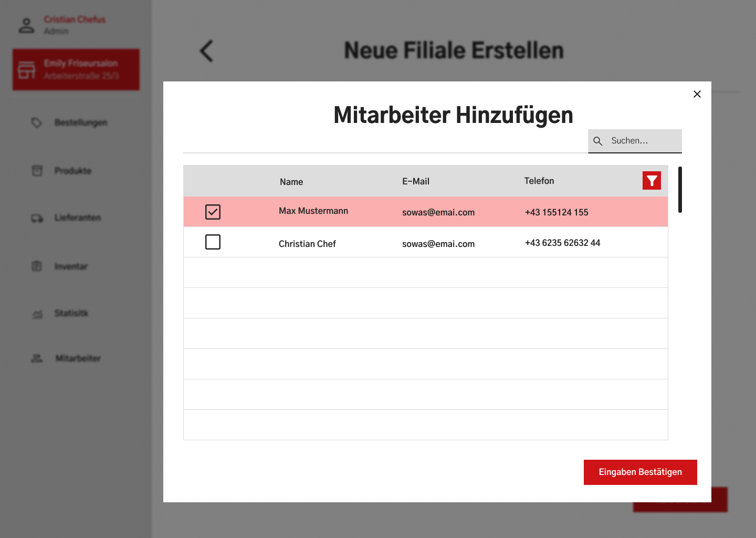
Task: Click the vertical scrollbar beside the table
Action: coord(680,190)
